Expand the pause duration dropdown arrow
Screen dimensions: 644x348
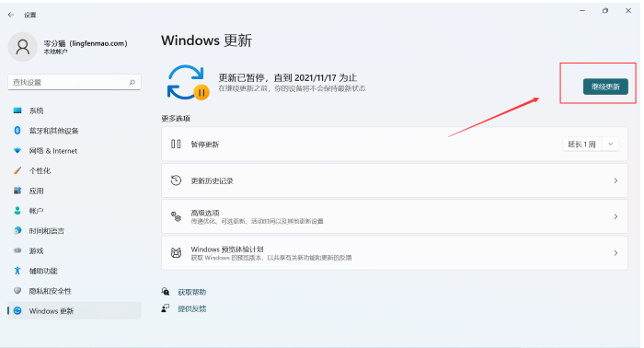tap(610, 145)
